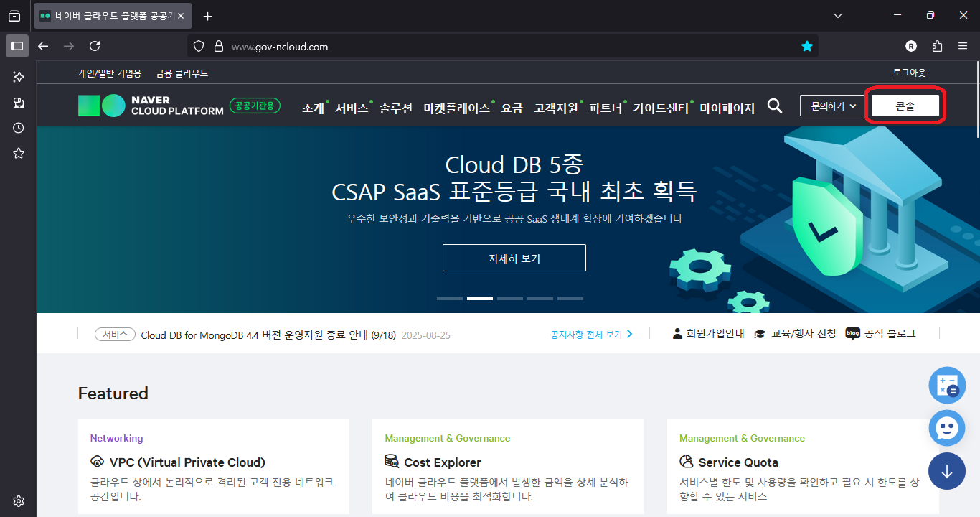This screenshot has width=980, height=517.
Task: Open the bookmarks star sidebar icon
Action: (x=19, y=153)
